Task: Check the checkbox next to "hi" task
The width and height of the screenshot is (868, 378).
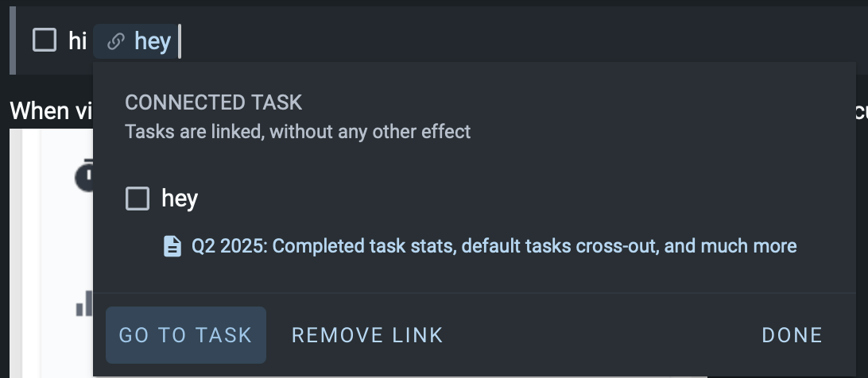Action: [45, 40]
